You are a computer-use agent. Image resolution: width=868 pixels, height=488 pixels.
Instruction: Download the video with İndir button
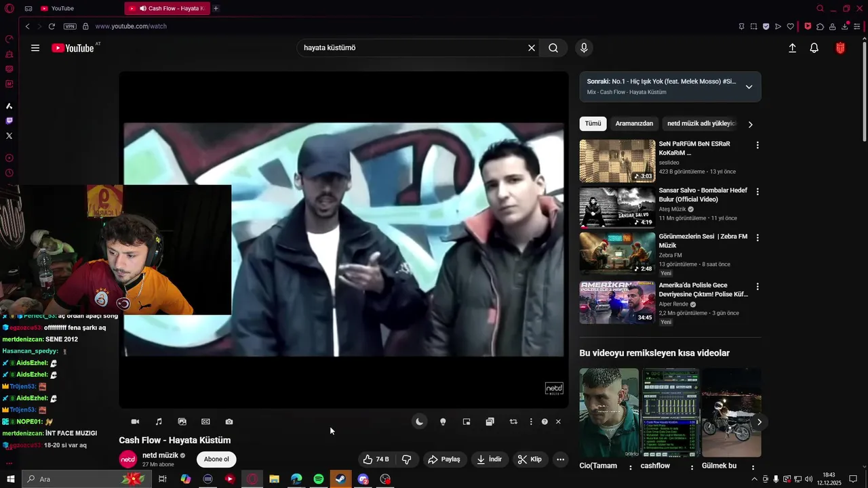click(490, 460)
